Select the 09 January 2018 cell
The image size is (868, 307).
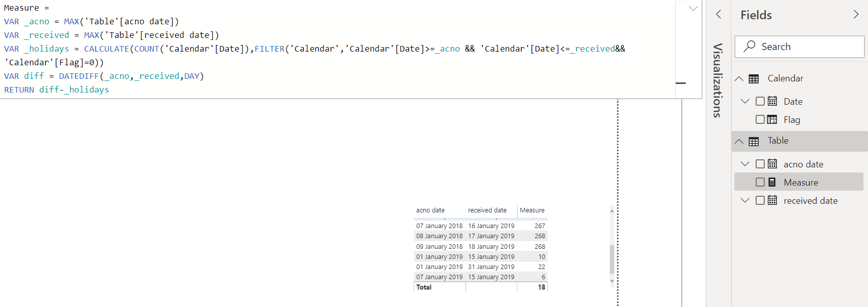pos(439,247)
